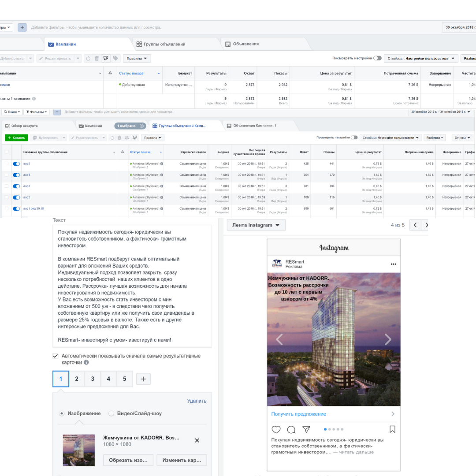Click the info icon beside 'карточки'
This screenshot has height=476, width=476.
click(86, 362)
